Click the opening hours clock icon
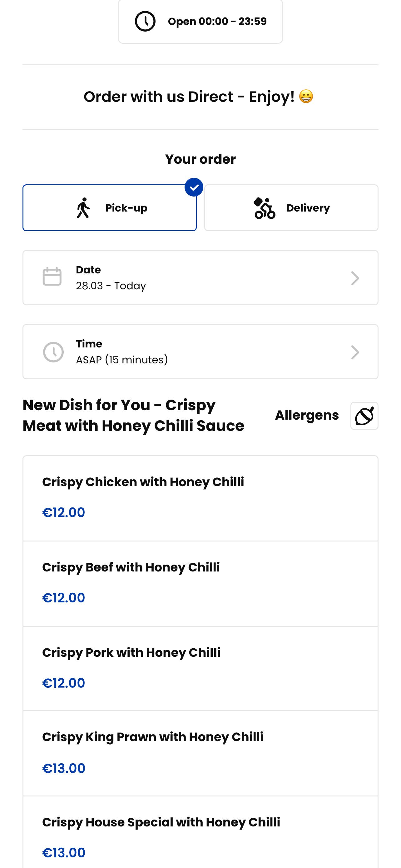This screenshot has width=401, height=868. click(145, 21)
